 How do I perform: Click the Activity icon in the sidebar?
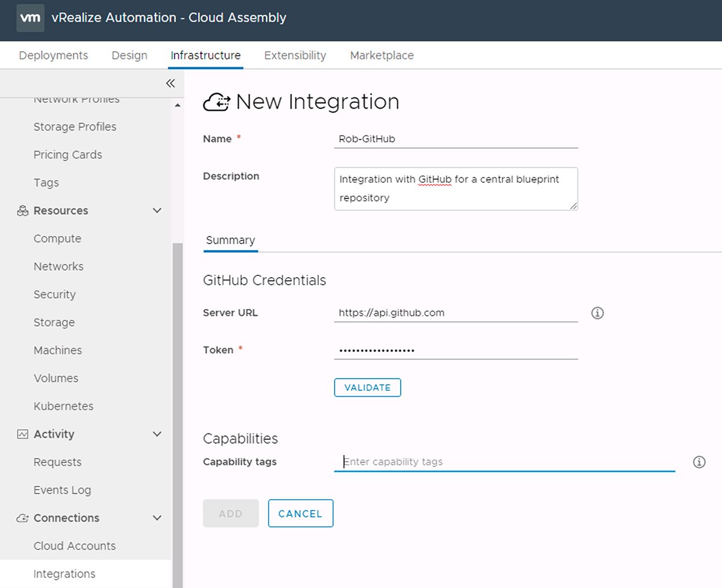tap(22, 433)
